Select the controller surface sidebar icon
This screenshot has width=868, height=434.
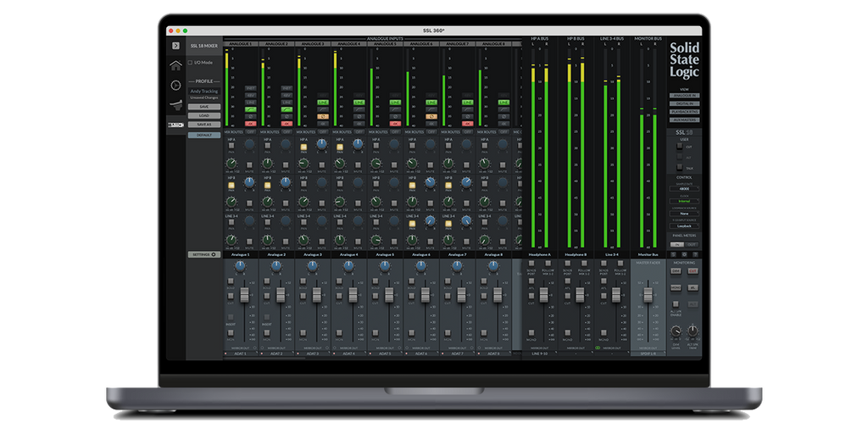click(175, 104)
